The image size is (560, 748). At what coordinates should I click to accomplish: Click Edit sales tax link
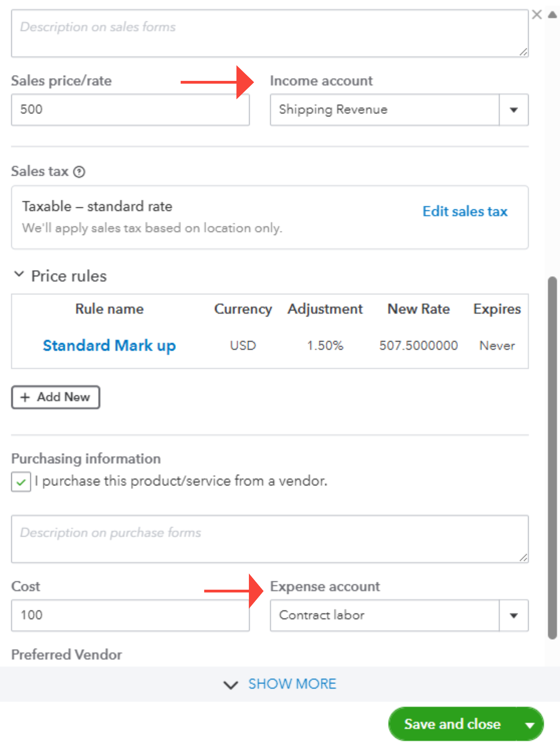click(465, 212)
